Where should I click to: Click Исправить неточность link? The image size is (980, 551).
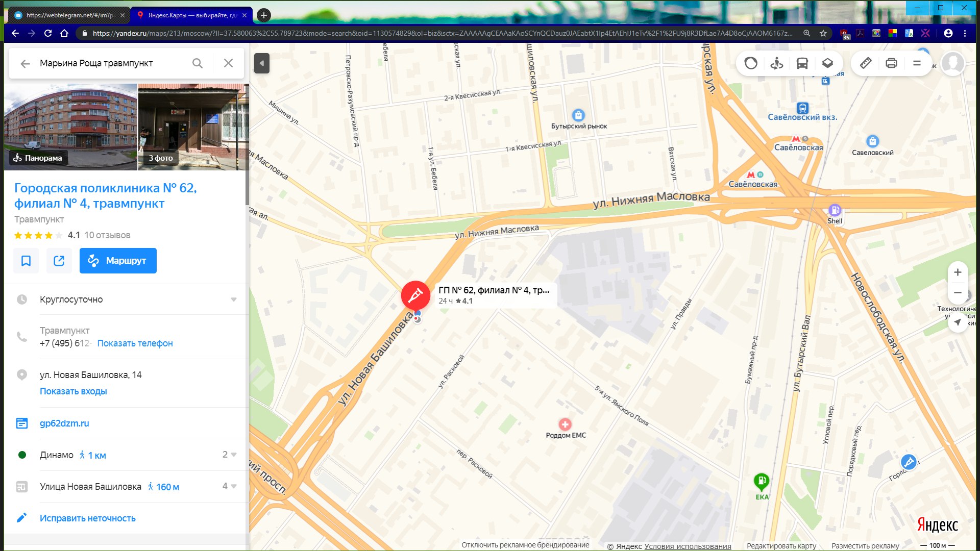coord(88,518)
